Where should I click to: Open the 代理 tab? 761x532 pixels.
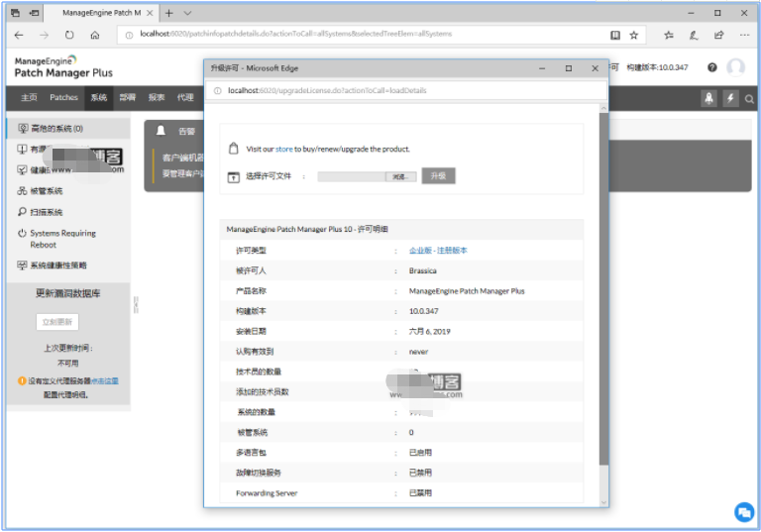185,97
